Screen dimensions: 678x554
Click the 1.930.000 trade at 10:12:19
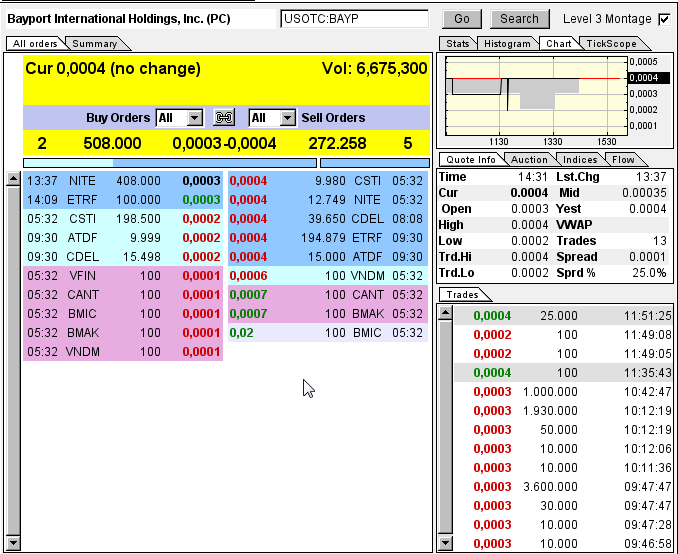pos(563,411)
